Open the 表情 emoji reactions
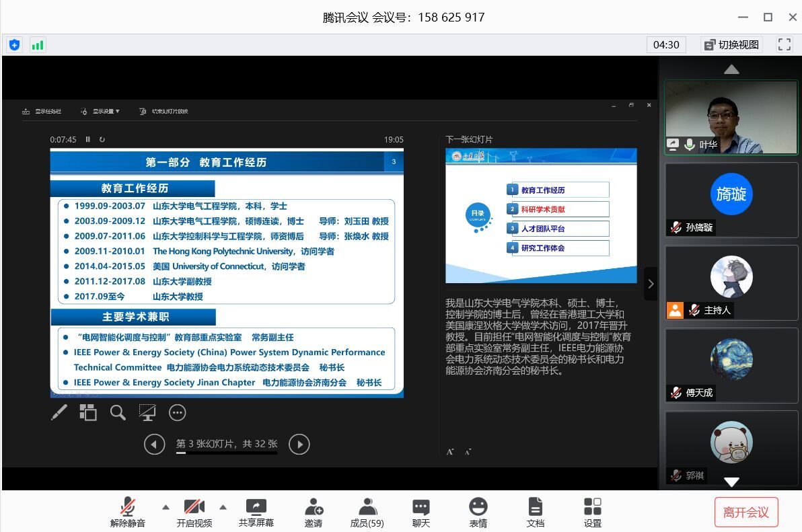Image resolution: width=802 pixels, height=532 pixels. pos(478,512)
